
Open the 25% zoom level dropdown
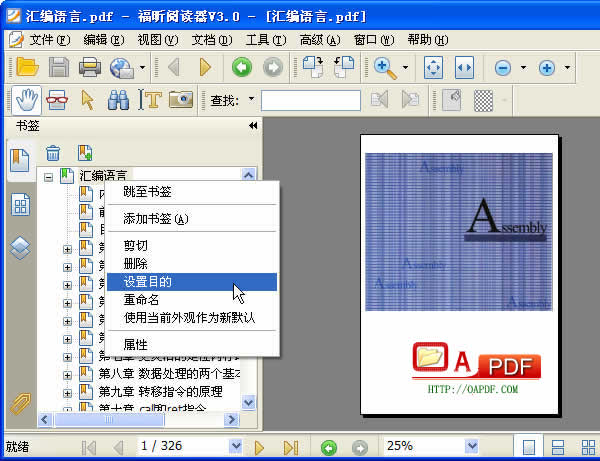[x=472, y=446]
